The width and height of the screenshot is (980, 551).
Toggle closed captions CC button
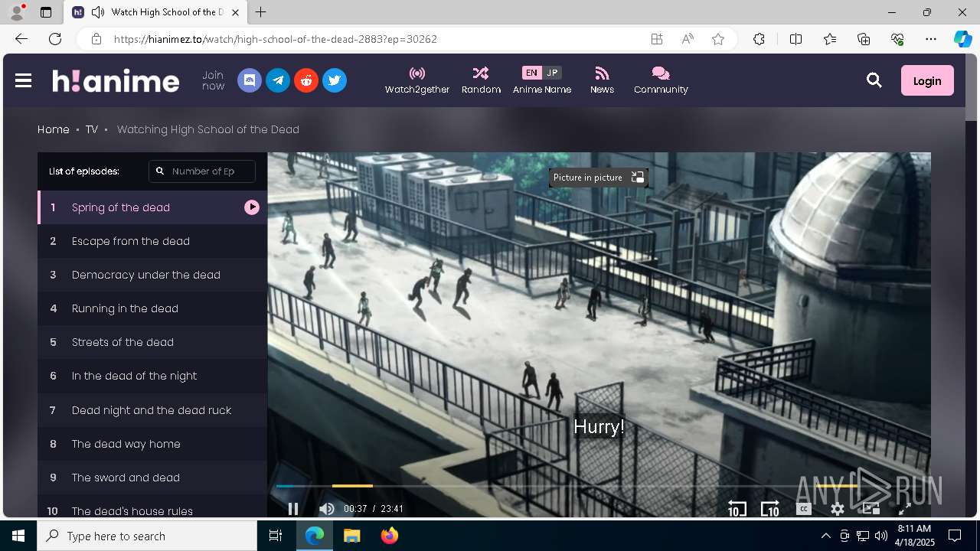point(803,509)
